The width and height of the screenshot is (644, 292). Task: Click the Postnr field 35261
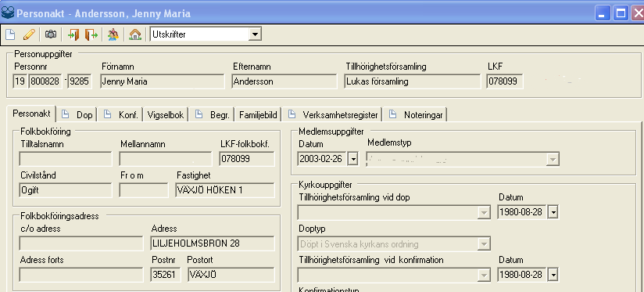click(166, 275)
